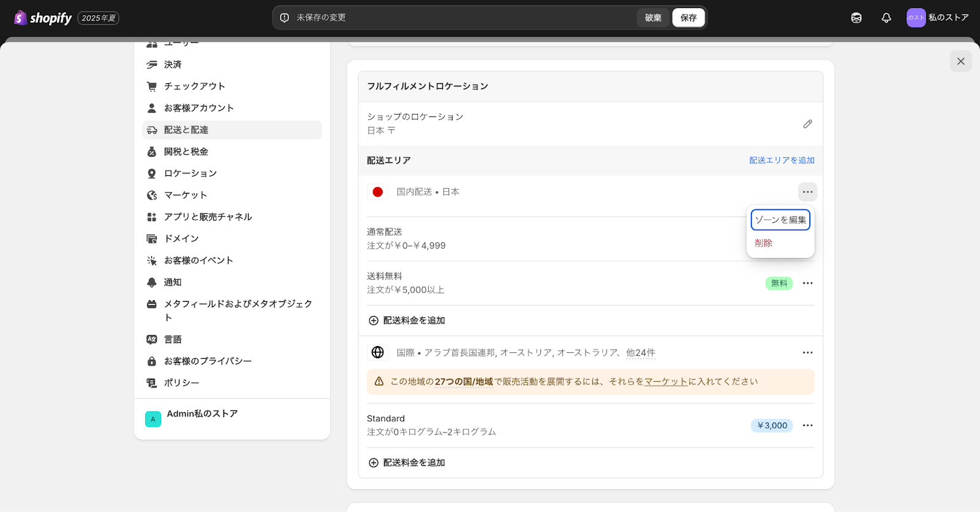Click the delivery truck icon
Viewport: 980px width, 512px height.
point(152,130)
